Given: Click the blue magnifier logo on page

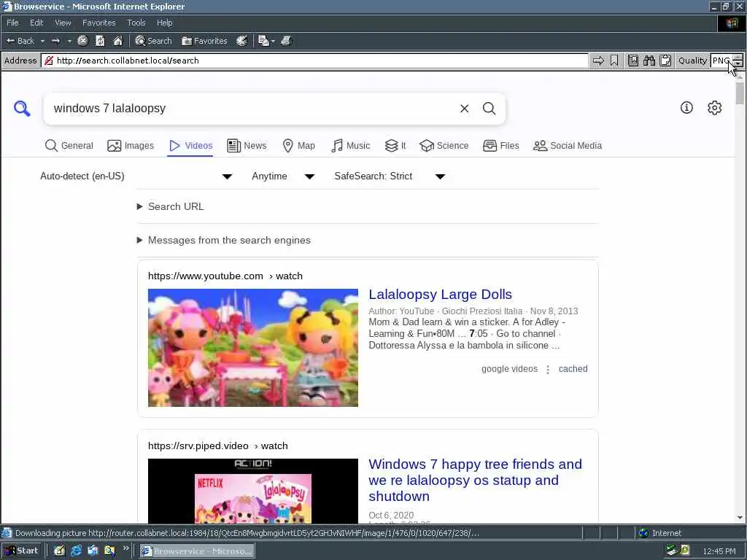Looking at the screenshot, I should coord(22,109).
